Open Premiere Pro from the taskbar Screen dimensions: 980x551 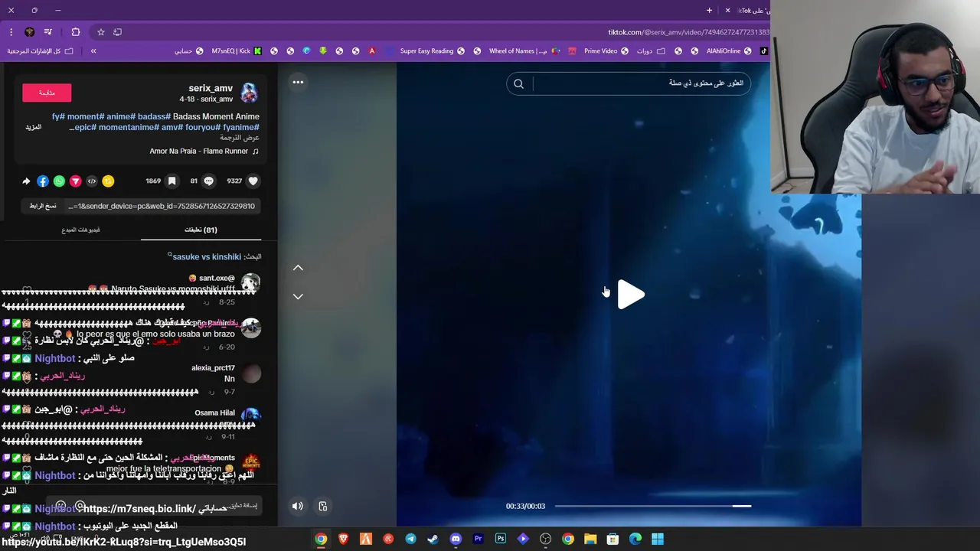point(479,539)
